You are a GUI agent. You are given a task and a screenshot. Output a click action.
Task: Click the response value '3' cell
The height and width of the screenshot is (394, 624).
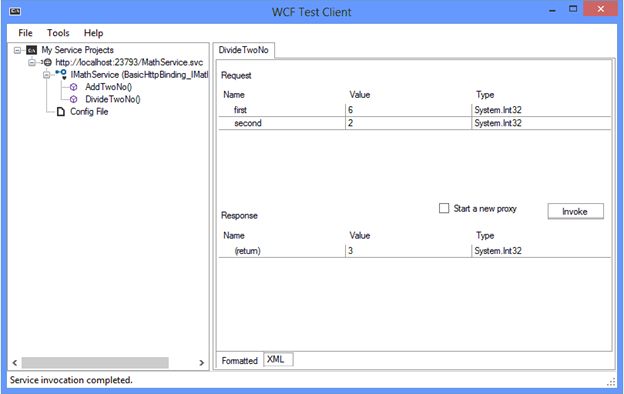pos(408,251)
